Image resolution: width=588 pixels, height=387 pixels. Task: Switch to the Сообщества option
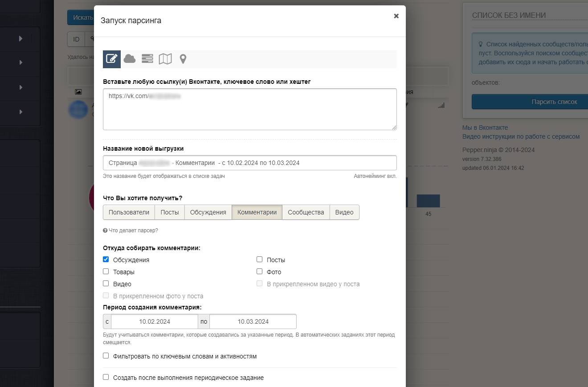pos(306,212)
